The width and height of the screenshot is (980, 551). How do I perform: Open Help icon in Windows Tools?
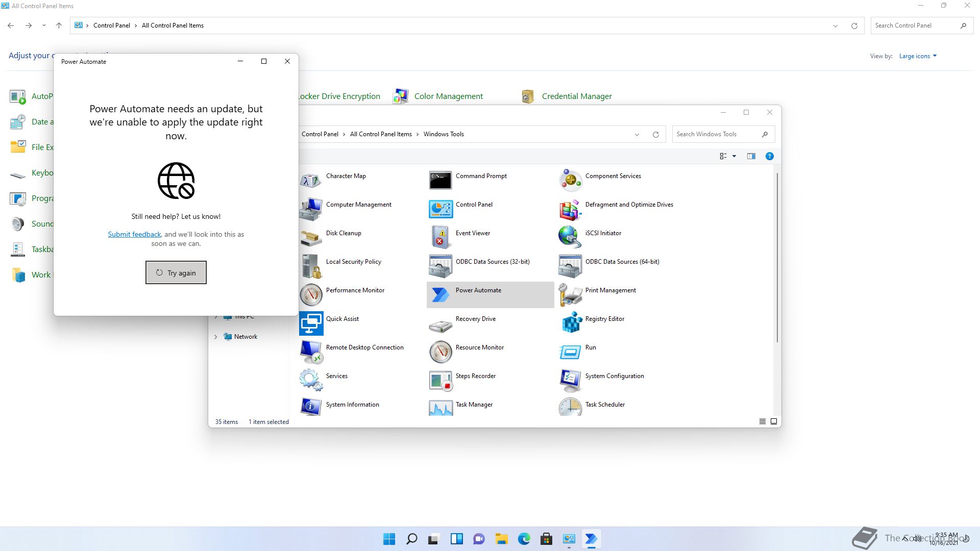(770, 156)
